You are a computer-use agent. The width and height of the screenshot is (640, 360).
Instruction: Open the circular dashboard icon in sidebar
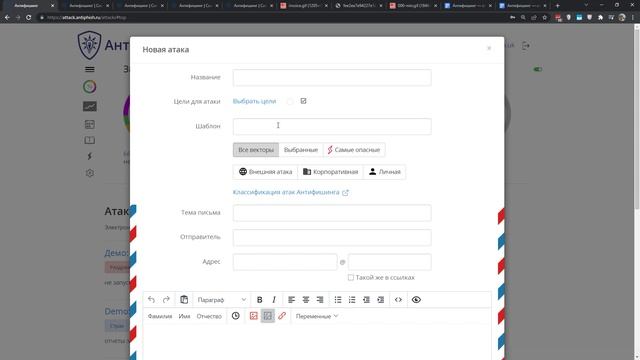coord(89,87)
